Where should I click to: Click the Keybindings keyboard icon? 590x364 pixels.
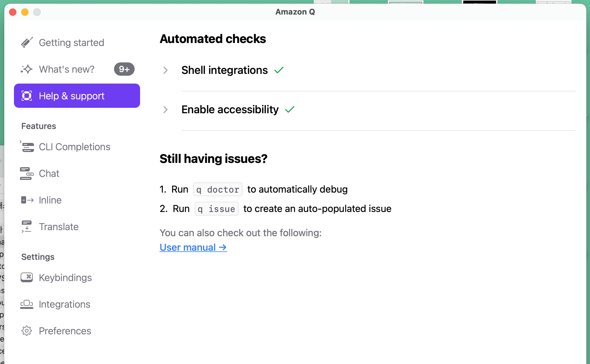pyautogui.click(x=27, y=277)
